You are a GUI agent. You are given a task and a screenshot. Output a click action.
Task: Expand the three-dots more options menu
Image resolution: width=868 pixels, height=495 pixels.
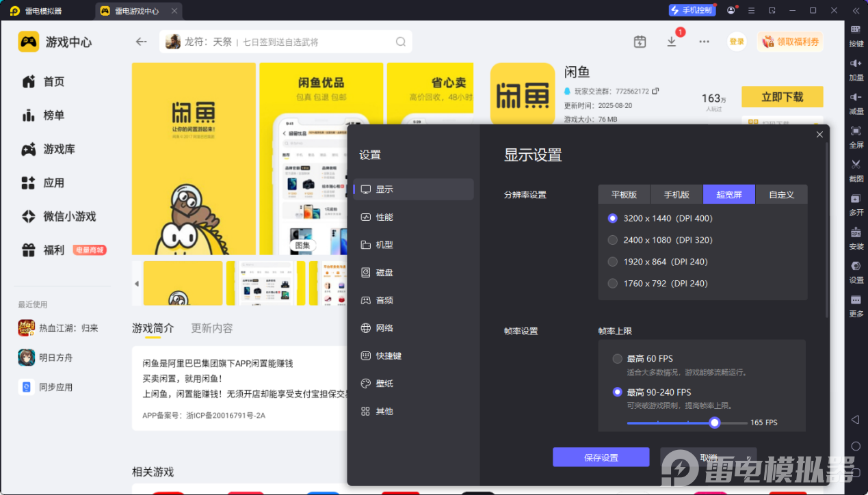click(704, 42)
